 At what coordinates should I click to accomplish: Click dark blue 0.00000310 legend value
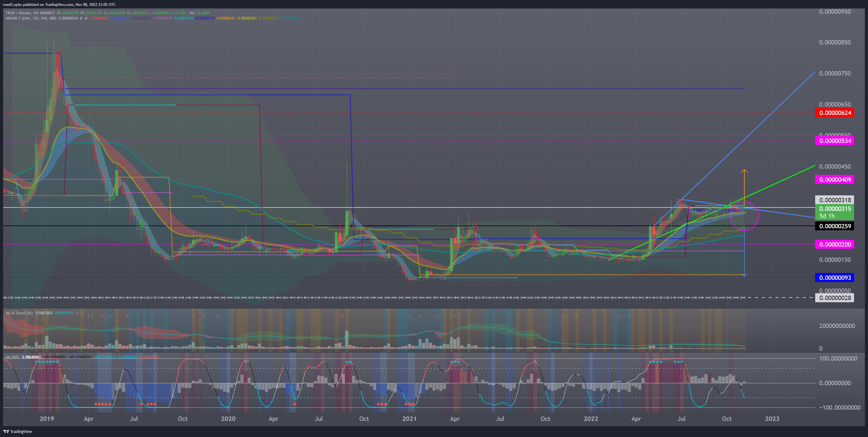[205, 18]
